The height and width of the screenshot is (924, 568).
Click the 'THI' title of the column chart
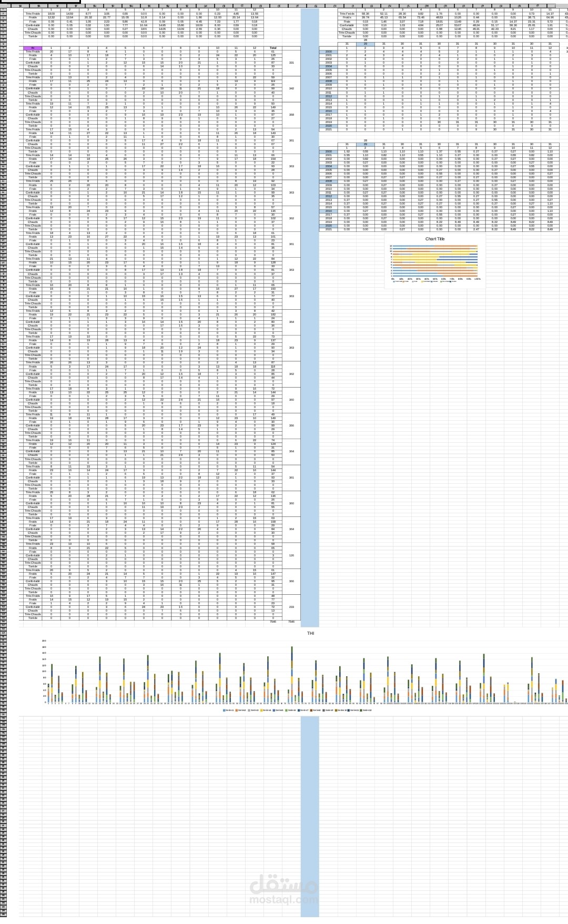point(310,633)
